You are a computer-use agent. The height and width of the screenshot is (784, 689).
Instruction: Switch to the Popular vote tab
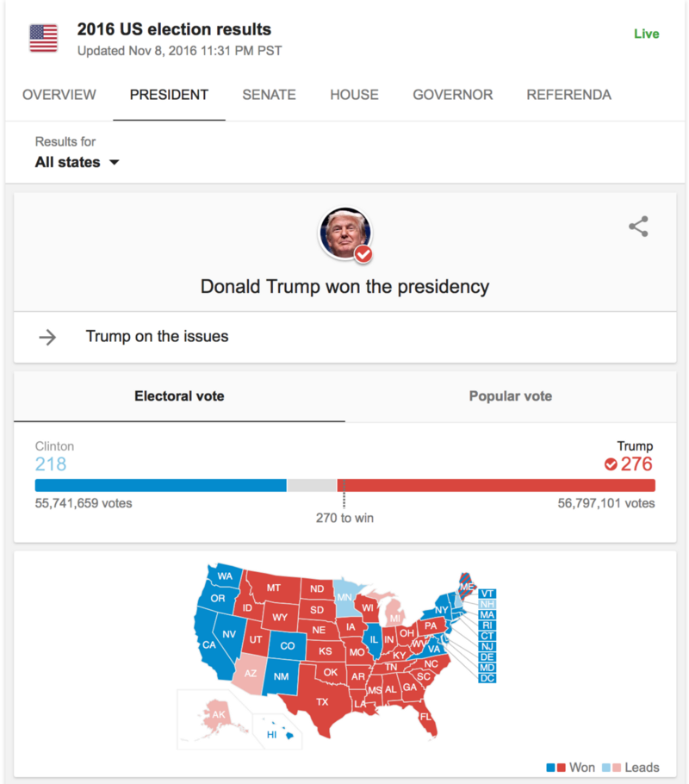pos(511,396)
